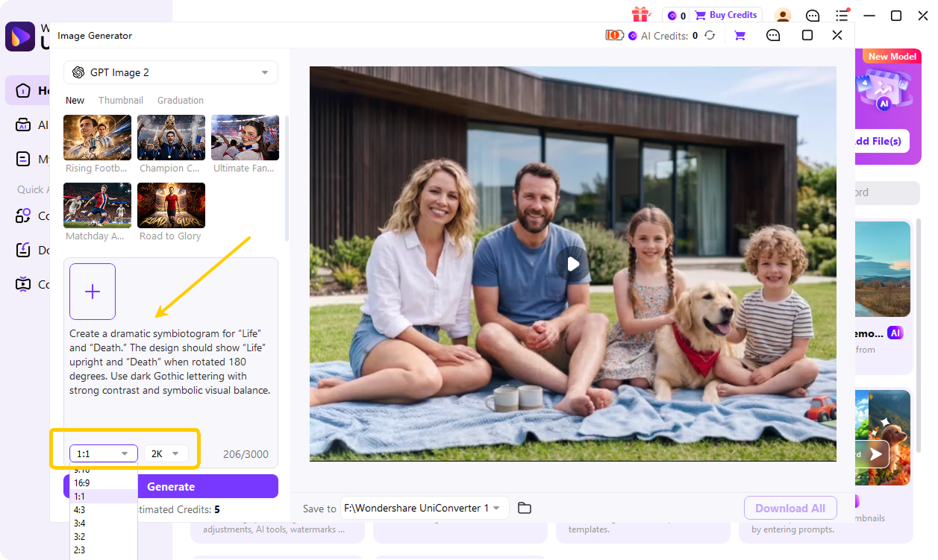Open the 2K resolution dropdown
This screenshot has width=938, height=560.
tap(166, 453)
